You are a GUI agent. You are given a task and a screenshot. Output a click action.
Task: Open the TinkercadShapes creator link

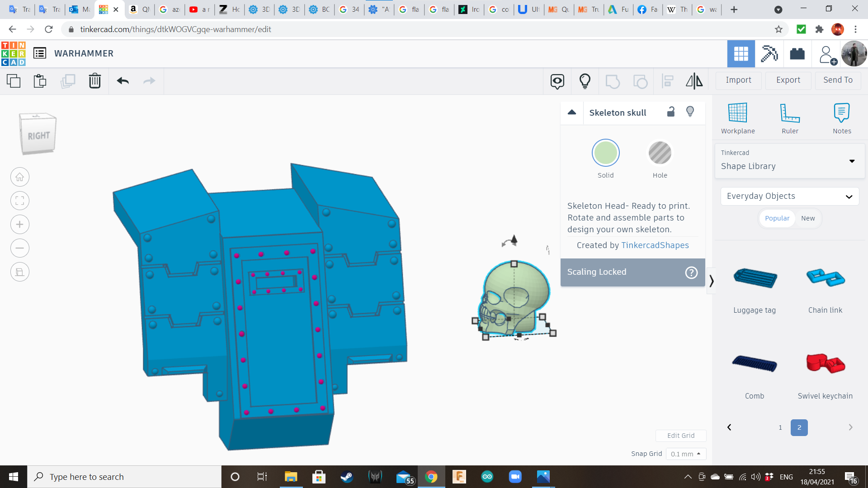(655, 245)
